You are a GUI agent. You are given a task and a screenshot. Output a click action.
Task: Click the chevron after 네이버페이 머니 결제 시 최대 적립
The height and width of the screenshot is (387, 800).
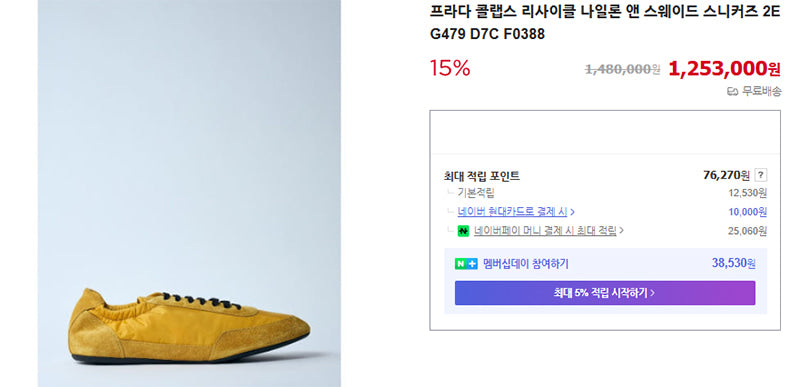pos(621,231)
